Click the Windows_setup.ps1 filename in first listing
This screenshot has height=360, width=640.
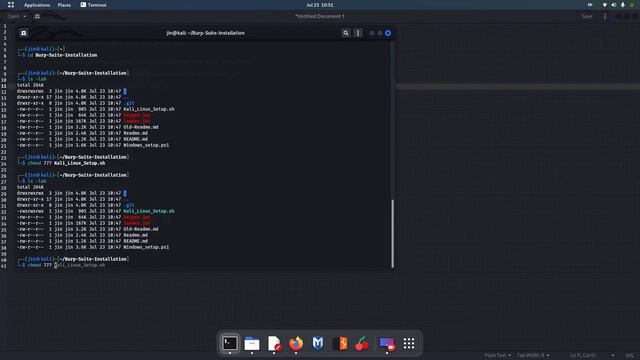coord(146,145)
